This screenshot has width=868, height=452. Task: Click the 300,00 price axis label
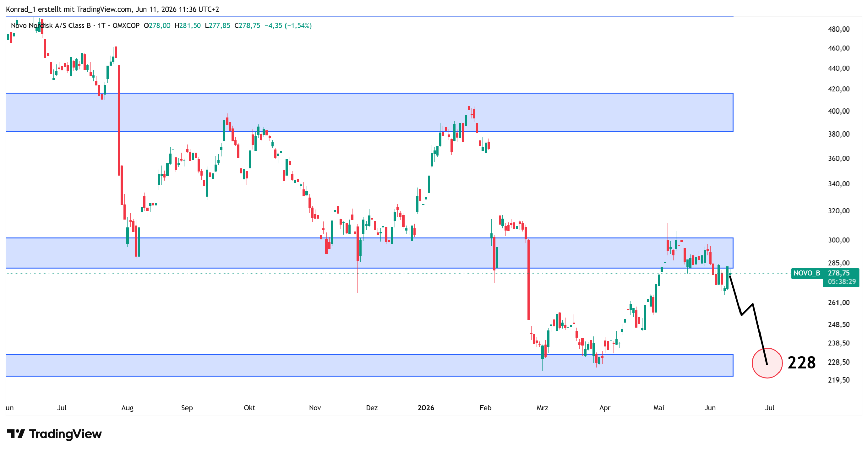[839, 240]
